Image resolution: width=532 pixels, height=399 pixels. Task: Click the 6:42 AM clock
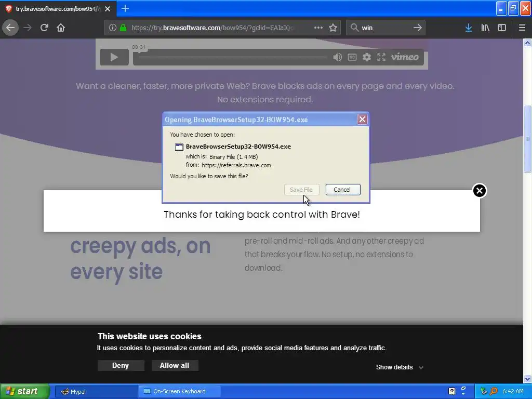tap(513, 391)
